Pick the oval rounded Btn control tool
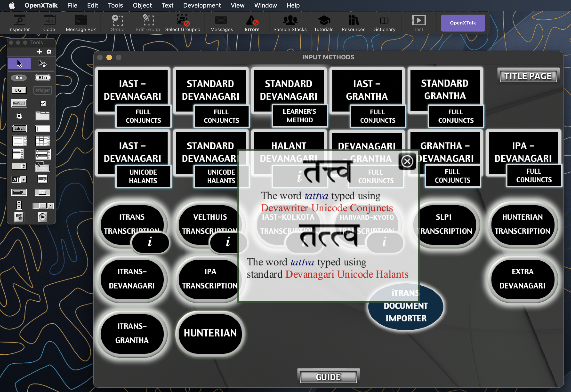The width and height of the screenshot is (571, 392). tap(19, 78)
